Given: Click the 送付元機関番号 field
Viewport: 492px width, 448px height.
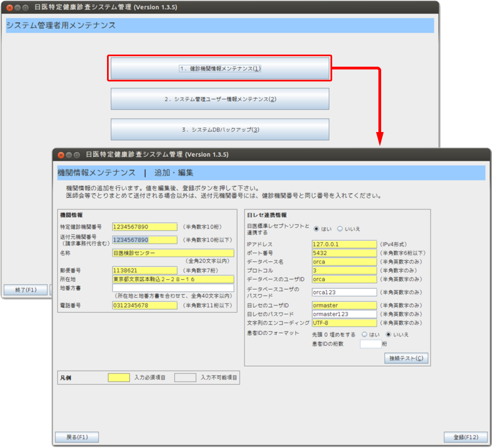Looking at the screenshot, I should [x=145, y=240].
